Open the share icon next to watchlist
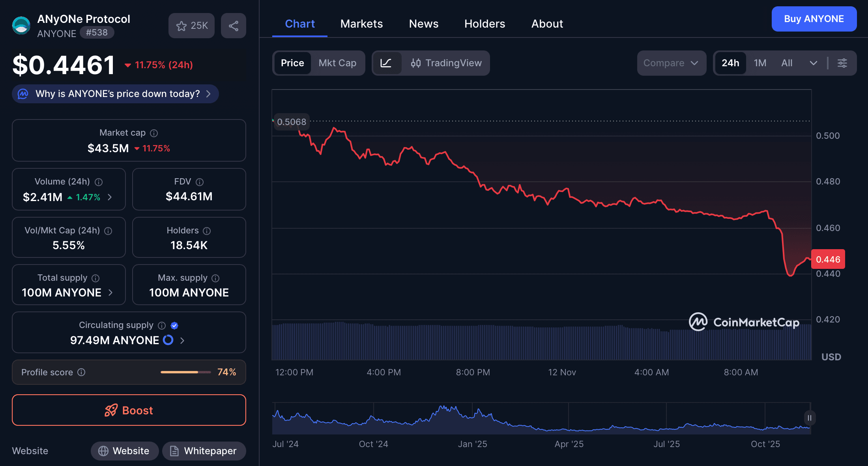This screenshot has height=466, width=868. point(233,25)
